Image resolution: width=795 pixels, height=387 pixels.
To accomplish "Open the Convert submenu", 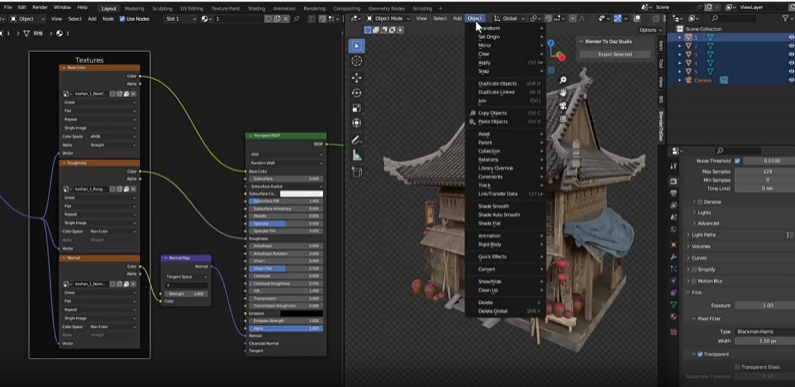I will point(507,269).
